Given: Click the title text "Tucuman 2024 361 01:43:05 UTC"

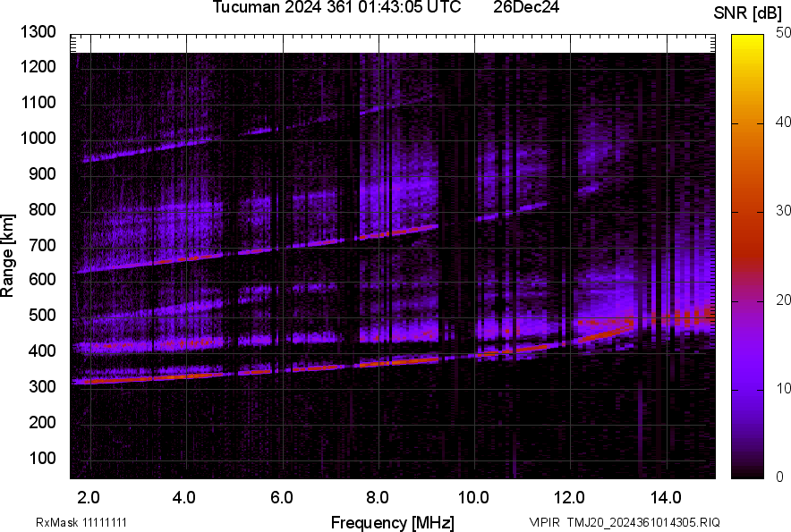Looking at the screenshot, I should click(x=336, y=7).
